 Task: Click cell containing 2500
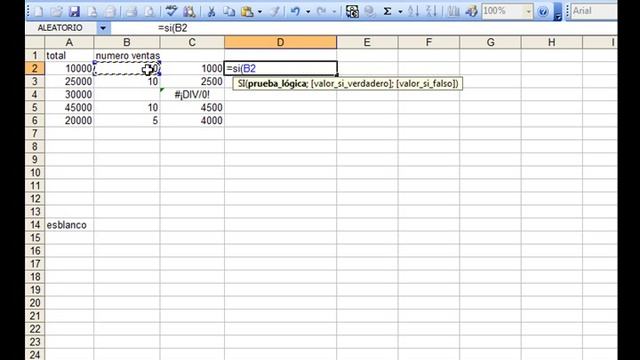[x=192, y=81]
